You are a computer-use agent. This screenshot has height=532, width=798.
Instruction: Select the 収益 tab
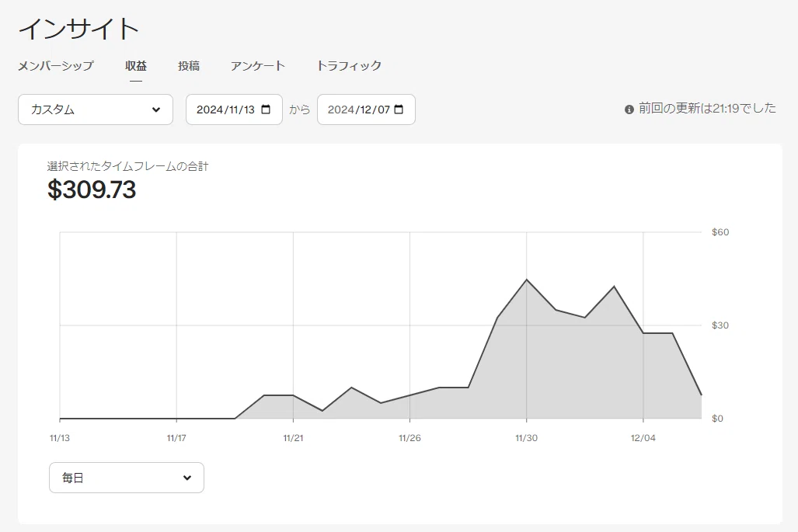coord(136,65)
